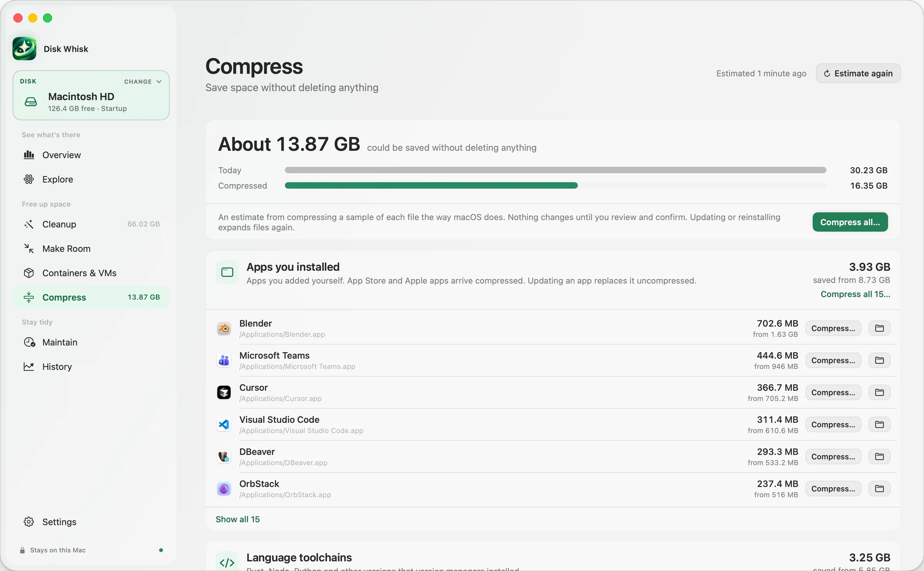Compress the Cursor app
This screenshot has height=571, width=924.
(x=833, y=392)
